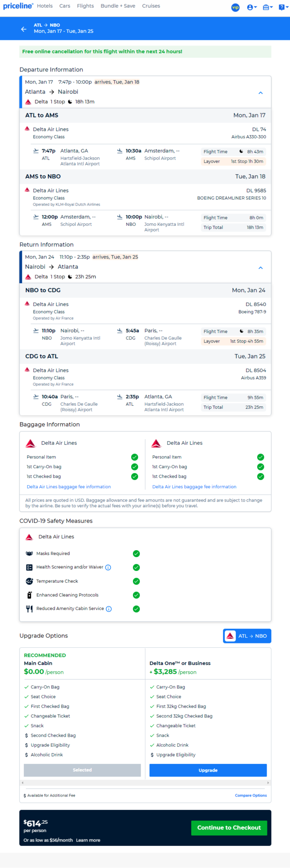Click the DL 9585 flight number
Viewport: 290px width, 868px height.
click(256, 190)
